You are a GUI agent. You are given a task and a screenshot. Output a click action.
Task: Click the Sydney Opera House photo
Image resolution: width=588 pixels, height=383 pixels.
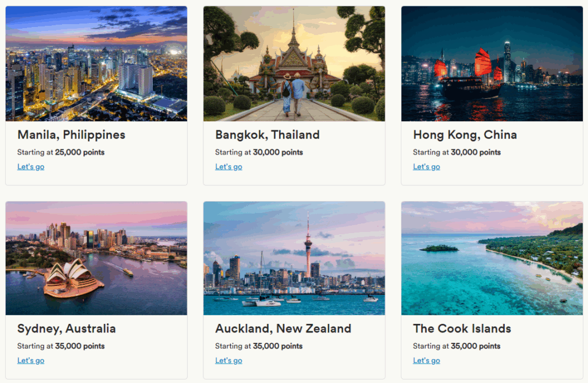[x=96, y=258]
